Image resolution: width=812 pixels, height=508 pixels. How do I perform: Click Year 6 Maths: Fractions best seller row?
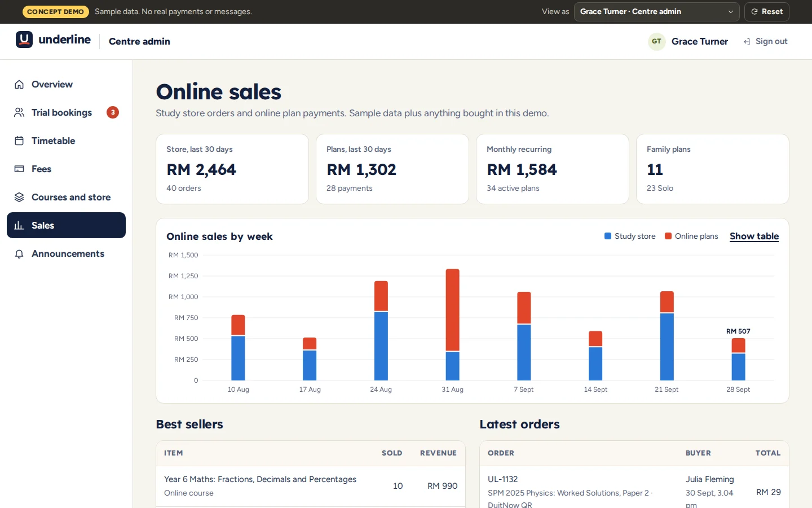[x=311, y=486]
